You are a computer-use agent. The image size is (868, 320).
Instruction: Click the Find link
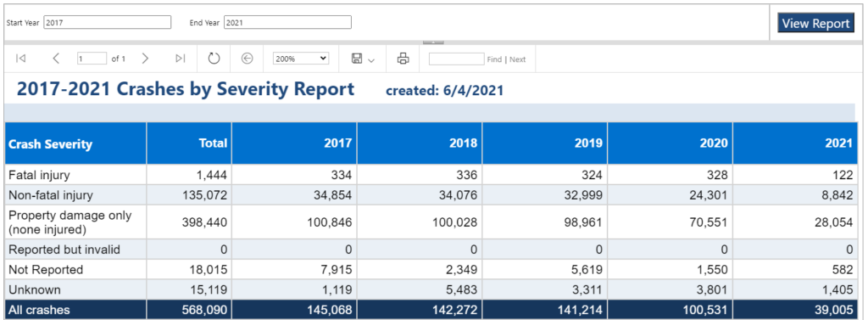point(494,59)
